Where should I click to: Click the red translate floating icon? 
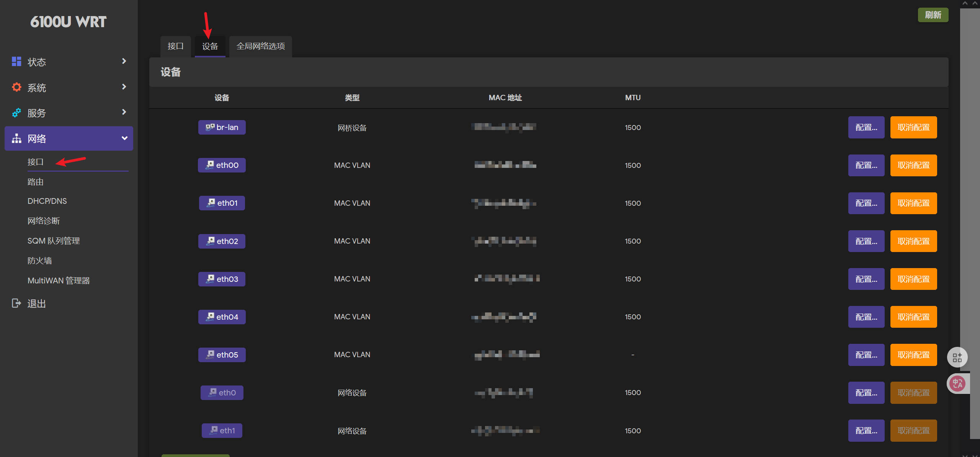click(x=957, y=384)
